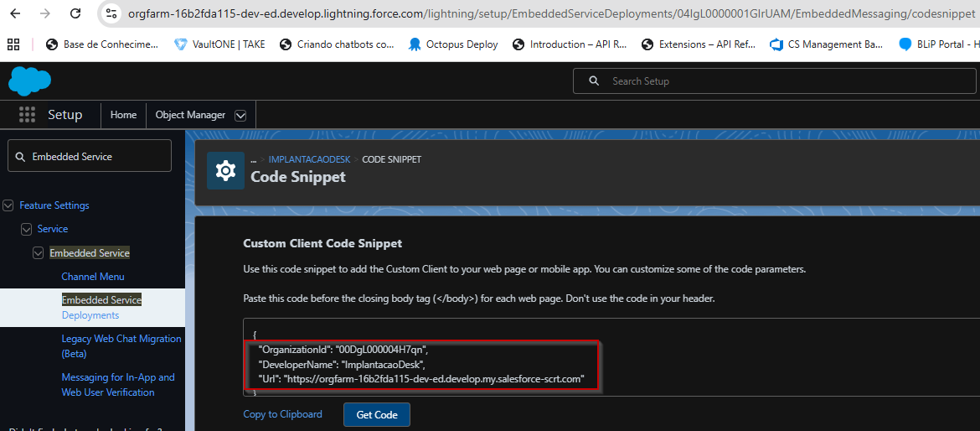The image size is (980, 431).
Task: Open the VaultONE | TAKE bookmark
Action: (x=219, y=44)
